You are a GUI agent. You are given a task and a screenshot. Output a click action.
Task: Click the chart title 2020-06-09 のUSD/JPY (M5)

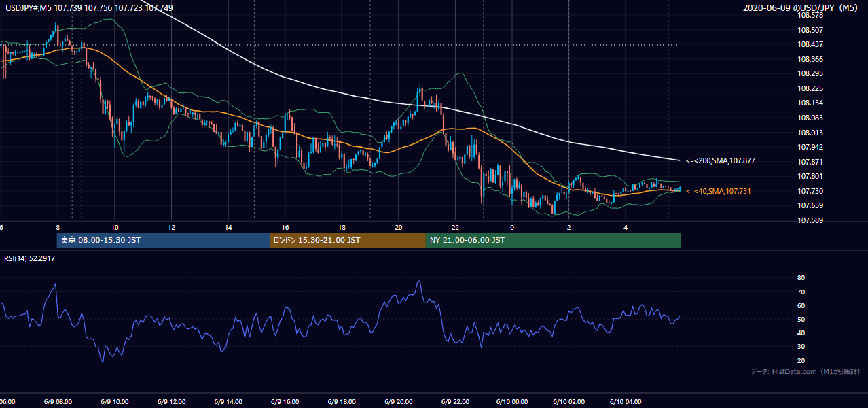coord(800,8)
